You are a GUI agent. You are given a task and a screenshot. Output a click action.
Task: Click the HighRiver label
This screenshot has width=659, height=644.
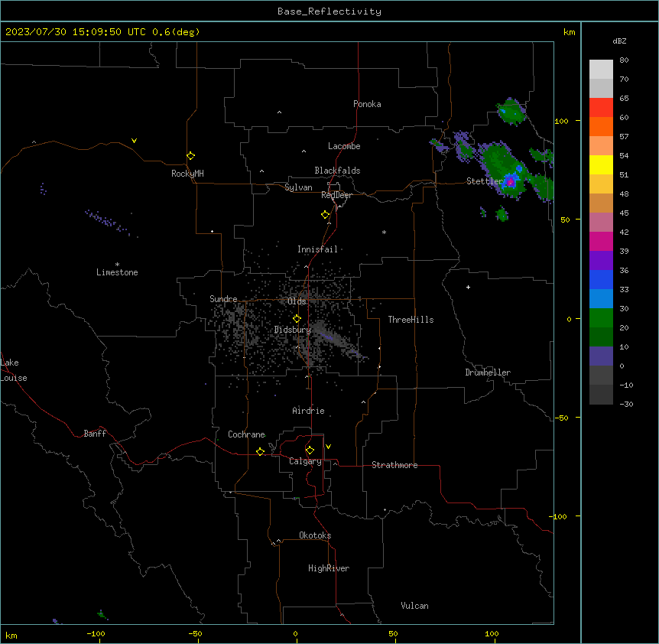pyautogui.click(x=329, y=568)
